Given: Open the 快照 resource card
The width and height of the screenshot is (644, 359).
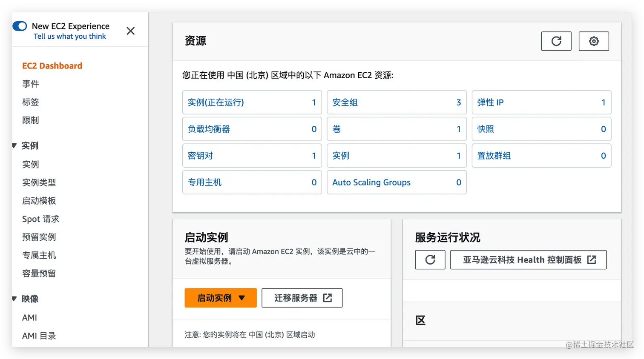Looking at the screenshot, I should click(x=541, y=129).
